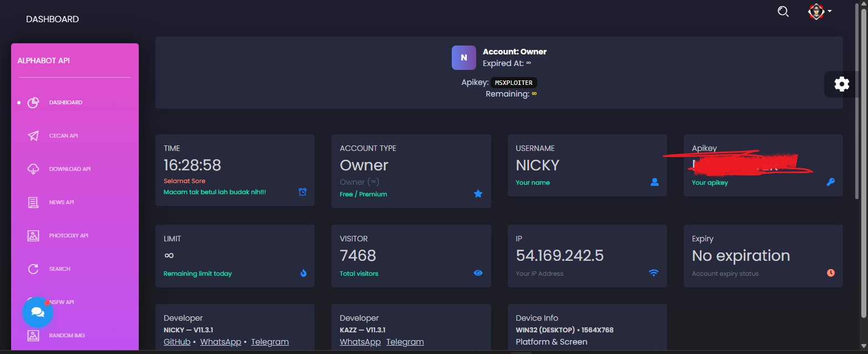Viewport: 868px width, 354px height.
Task: Click the eye icon in Visitor card
Action: [x=478, y=273]
